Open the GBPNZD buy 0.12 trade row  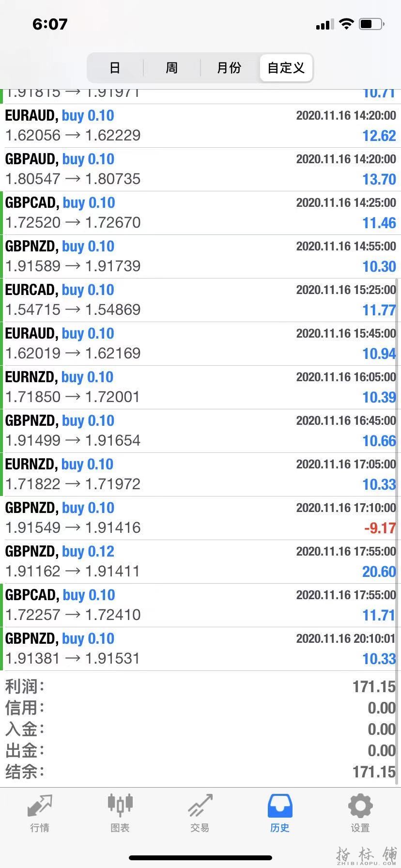pos(200,561)
